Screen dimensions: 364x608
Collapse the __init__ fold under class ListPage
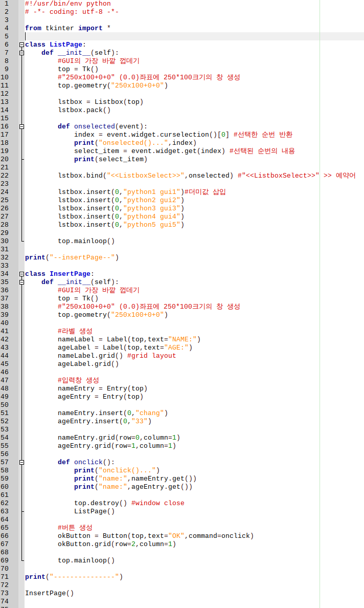21,53
